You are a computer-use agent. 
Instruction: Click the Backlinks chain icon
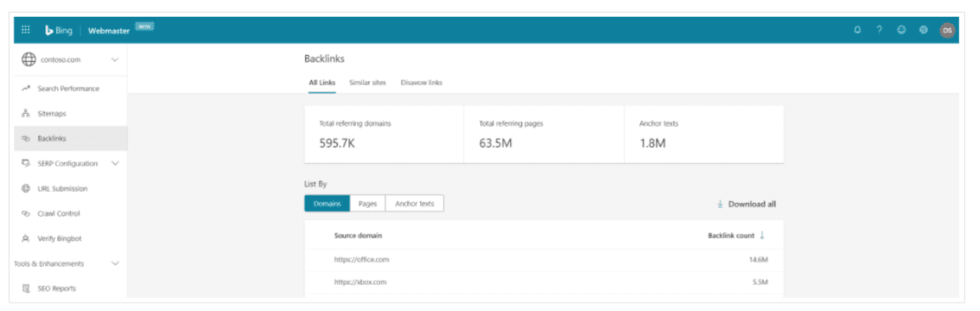[25, 139]
